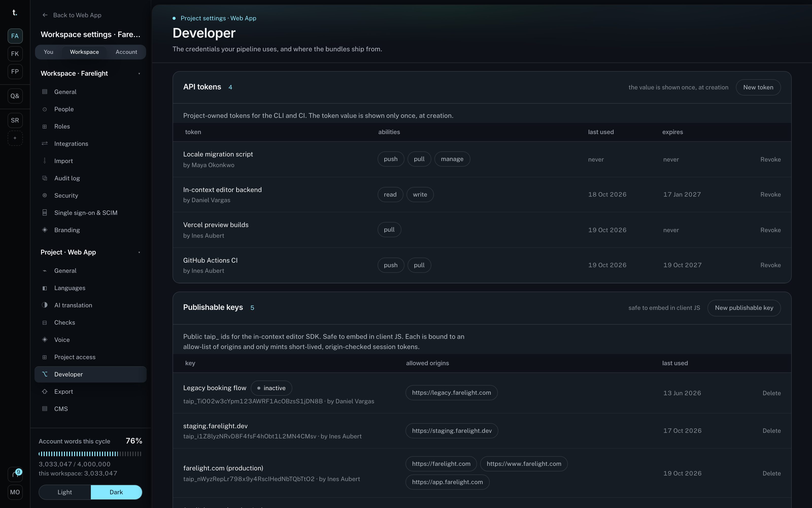Screen dimensions: 812x508
Task: Click the https://www.farelight.com origin chip
Action: pos(523,464)
